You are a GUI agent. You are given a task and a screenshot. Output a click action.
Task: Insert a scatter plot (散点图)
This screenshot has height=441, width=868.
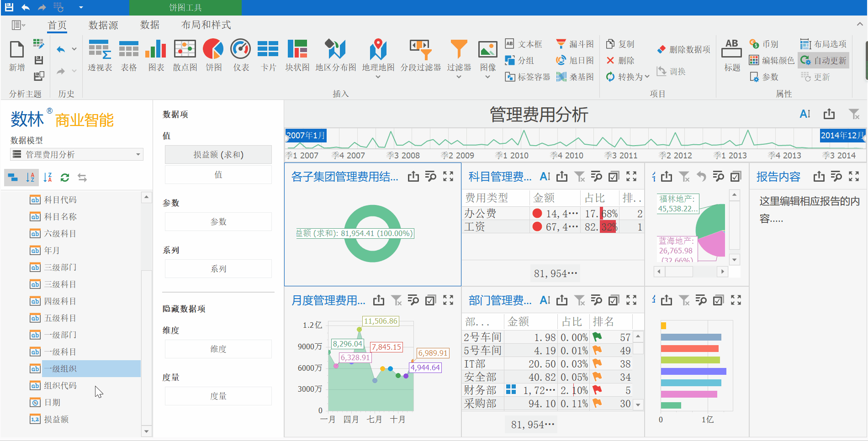(185, 56)
